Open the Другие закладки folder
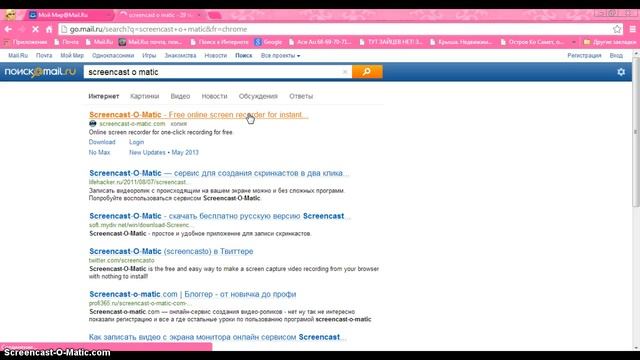Viewport: 640px width, 360px height. (x=610, y=42)
